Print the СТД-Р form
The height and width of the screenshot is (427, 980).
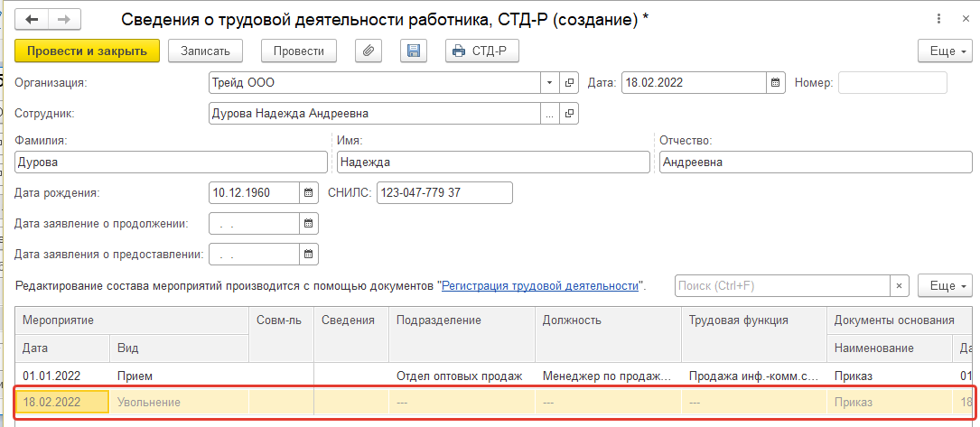[482, 51]
